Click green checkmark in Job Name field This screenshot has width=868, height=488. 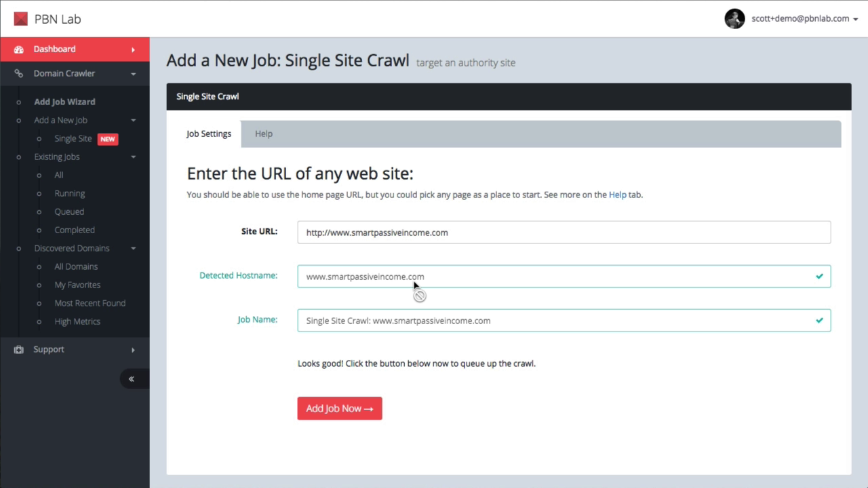tap(819, 321)
